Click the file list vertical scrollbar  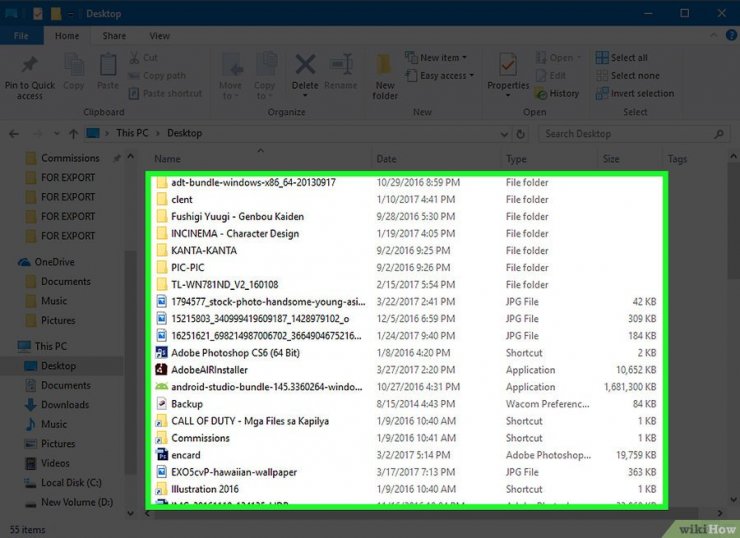pos(732,330)
